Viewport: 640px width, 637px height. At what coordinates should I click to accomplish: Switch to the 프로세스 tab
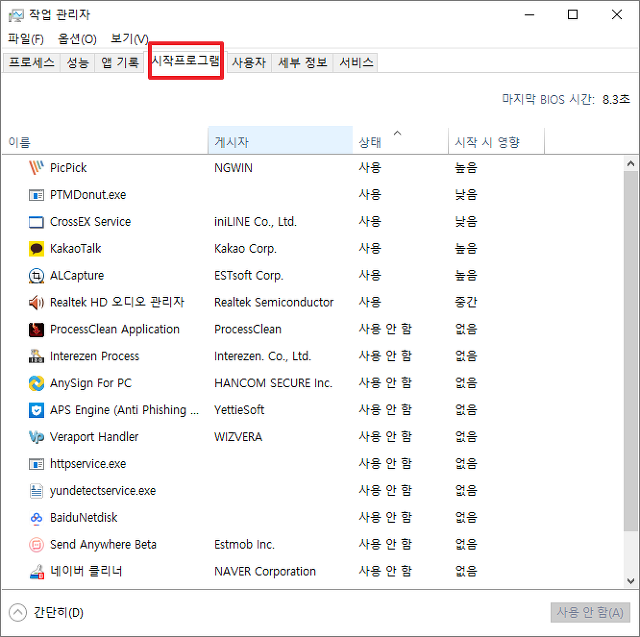click(31, 62)
